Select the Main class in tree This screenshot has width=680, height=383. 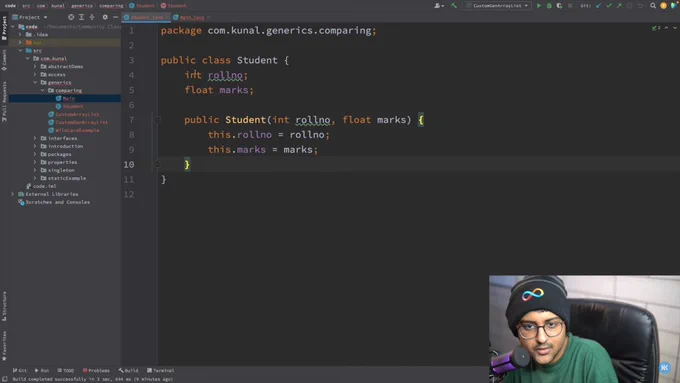[x=65, y=98]
